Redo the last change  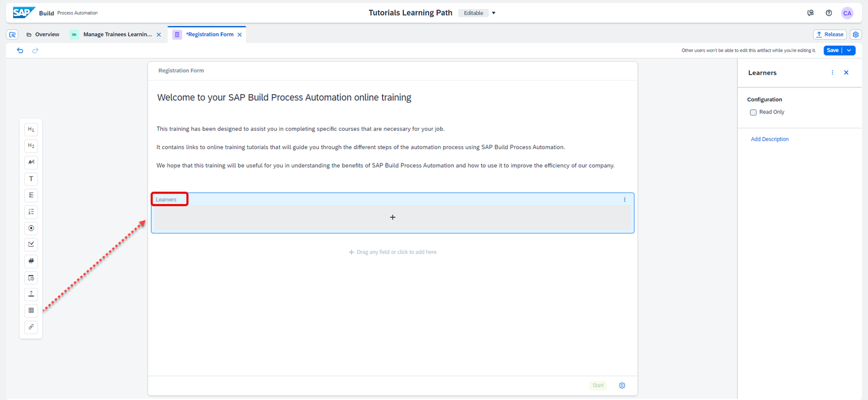click(x=35, y=51)
